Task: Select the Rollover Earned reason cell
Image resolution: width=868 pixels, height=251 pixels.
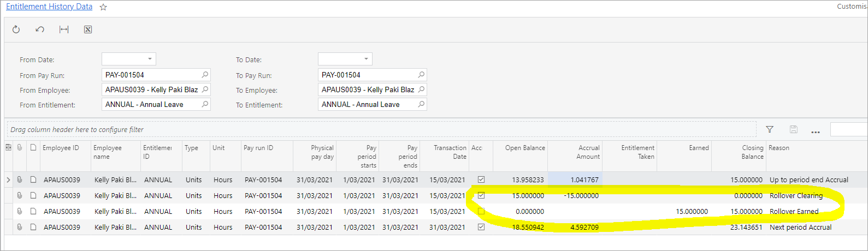Action: click(x=817, y=211)
